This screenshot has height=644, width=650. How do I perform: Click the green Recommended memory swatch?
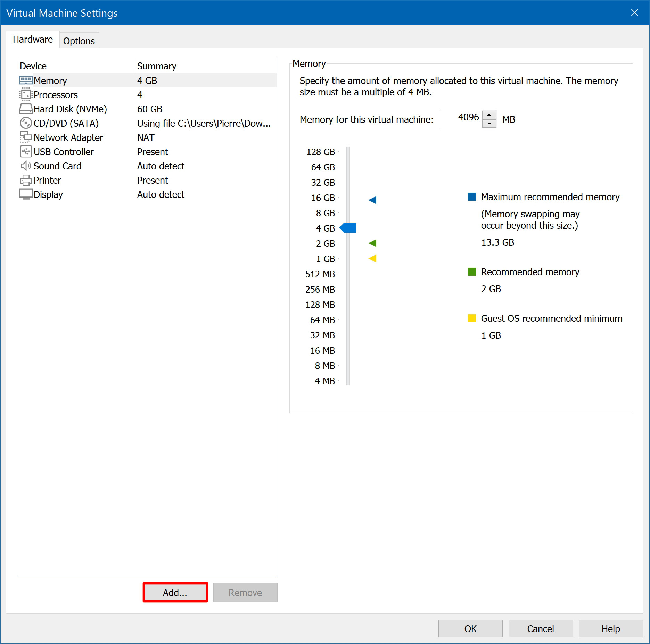click(x=472, y=271)
